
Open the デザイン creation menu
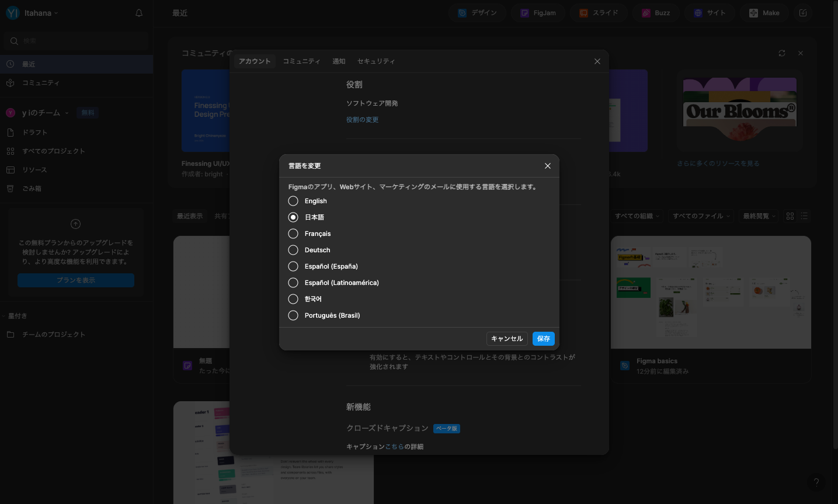click(x=477, y=12)
